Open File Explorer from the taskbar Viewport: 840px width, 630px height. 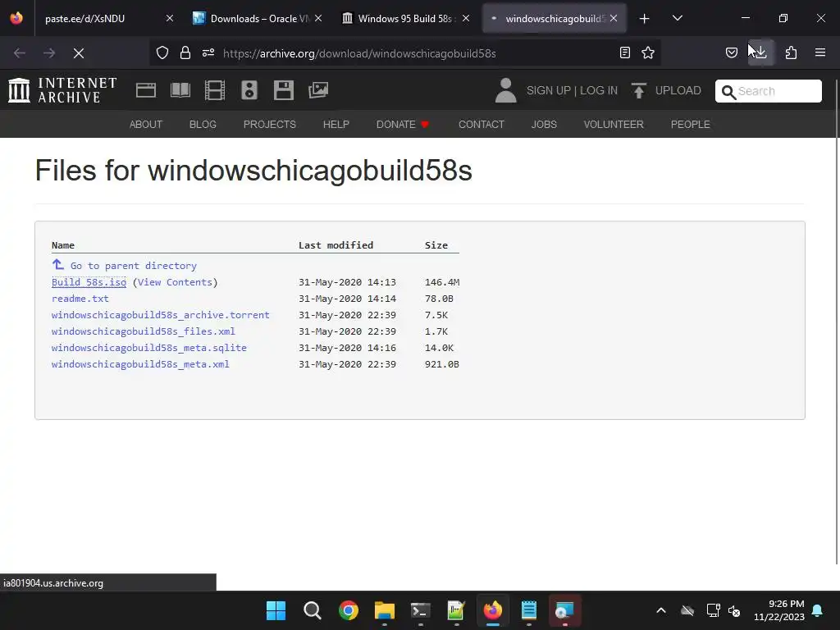click(384, 610)
